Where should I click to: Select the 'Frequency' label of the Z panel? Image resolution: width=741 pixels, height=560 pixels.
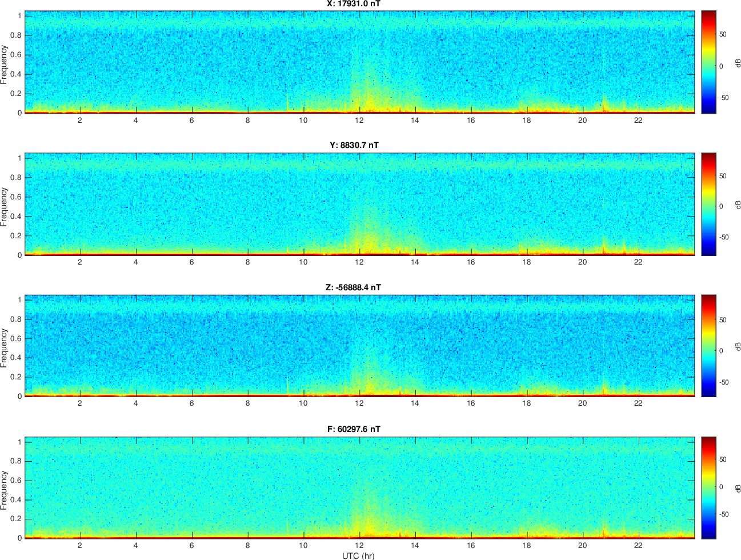[x=4, y=348]
